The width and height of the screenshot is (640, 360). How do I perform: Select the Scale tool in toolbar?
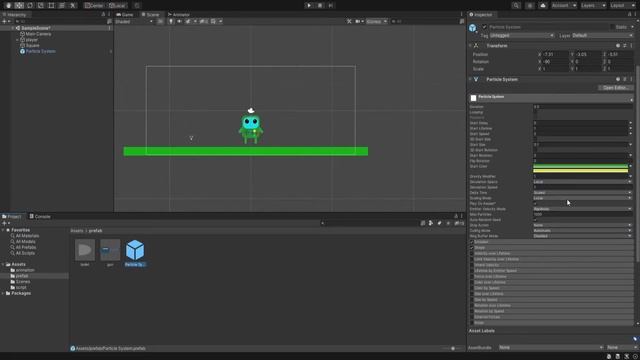[x=40, y=5]
